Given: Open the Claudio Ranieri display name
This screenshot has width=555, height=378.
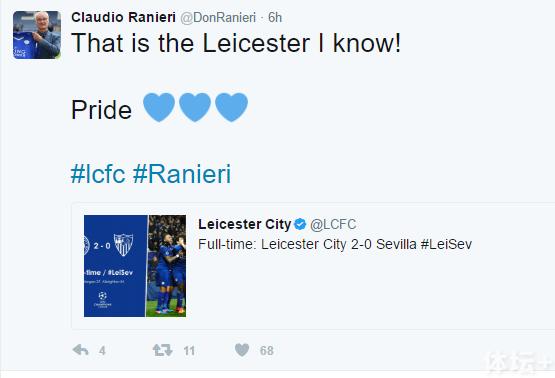Looking at the screenshot, I should coord(124,17).
